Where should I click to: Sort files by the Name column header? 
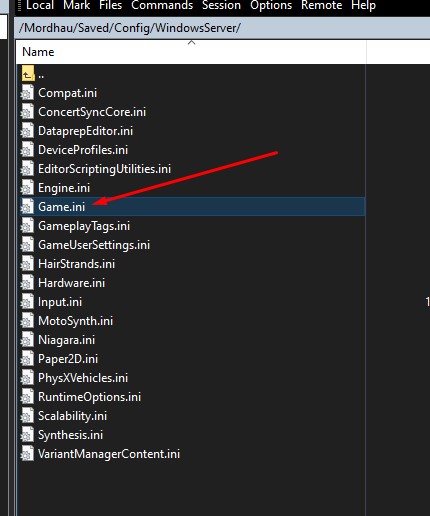point(191,52)
